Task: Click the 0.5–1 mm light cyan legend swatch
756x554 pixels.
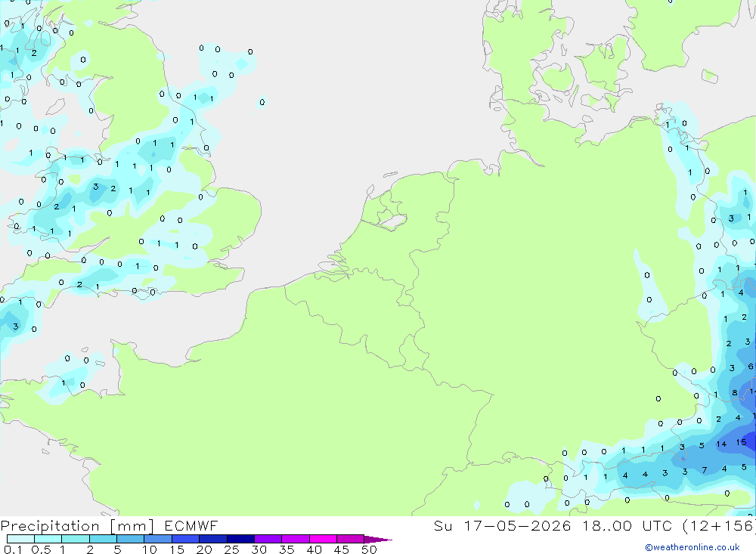Action: point(48,539)
